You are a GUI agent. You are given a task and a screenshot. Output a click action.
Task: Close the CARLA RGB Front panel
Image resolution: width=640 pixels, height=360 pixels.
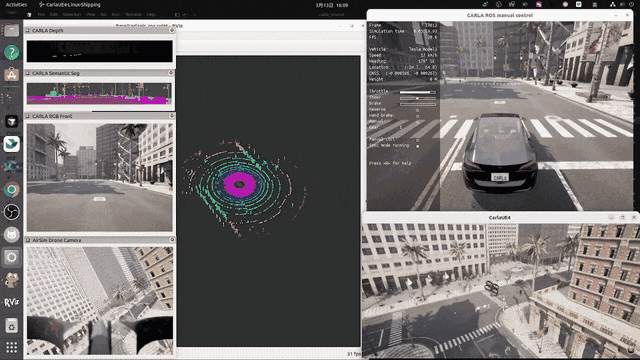(x=171, y=116)
